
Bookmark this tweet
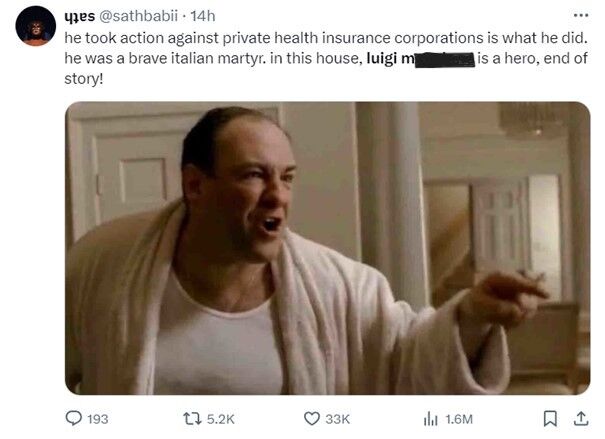tap(550, 419)
